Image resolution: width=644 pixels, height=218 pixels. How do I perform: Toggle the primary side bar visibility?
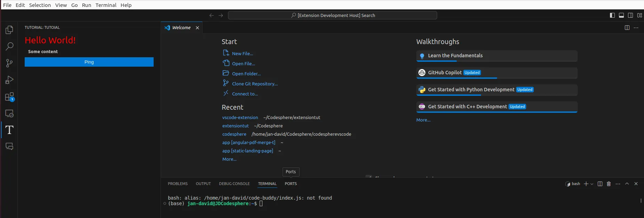[612, 15]
